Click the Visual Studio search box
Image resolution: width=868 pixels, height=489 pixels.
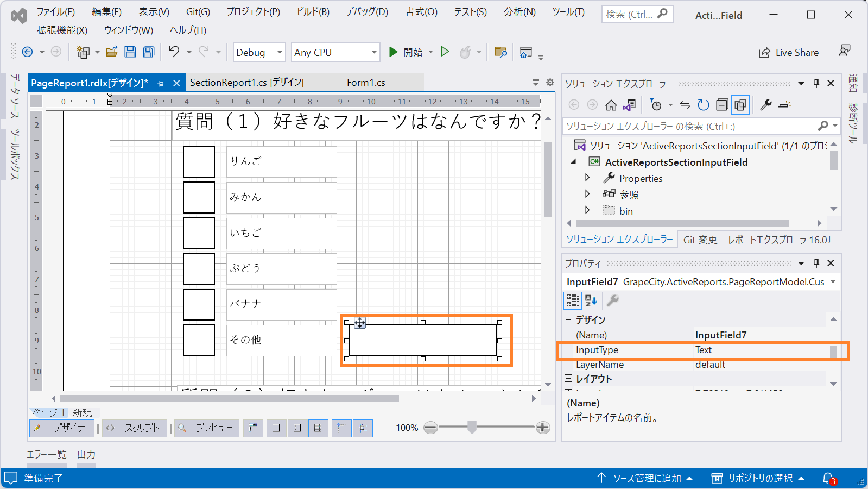tap(637, 14)
